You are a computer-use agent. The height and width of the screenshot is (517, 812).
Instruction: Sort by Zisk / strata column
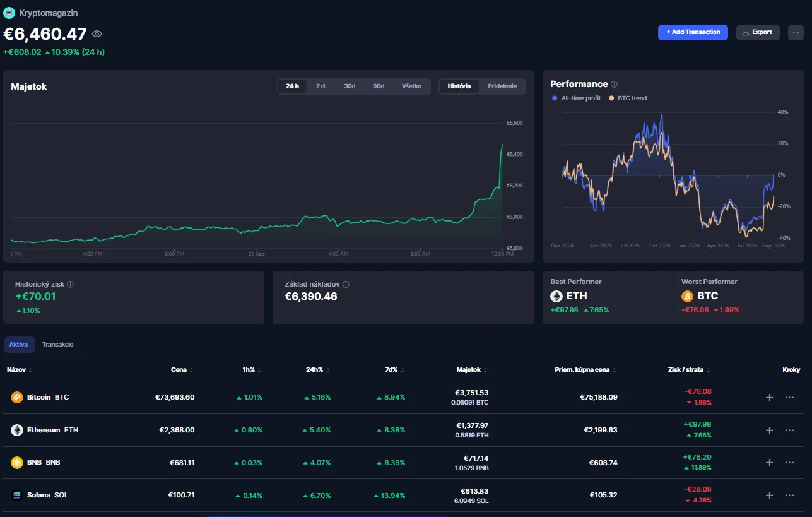[690, 370]
